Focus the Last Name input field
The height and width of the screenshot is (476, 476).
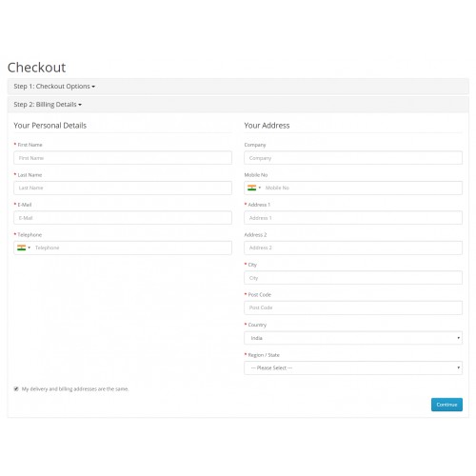pyautogui.click(x=123, y=188)
